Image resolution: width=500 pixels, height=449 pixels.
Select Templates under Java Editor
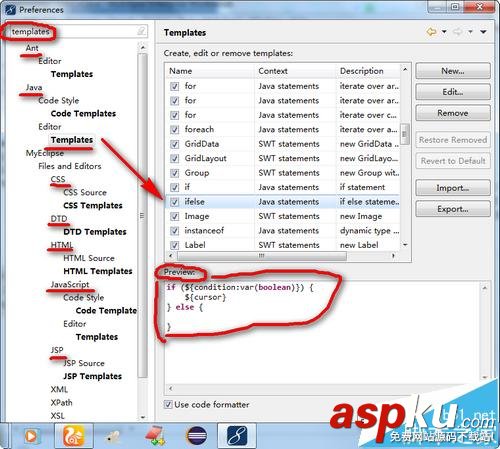[72, 140]
